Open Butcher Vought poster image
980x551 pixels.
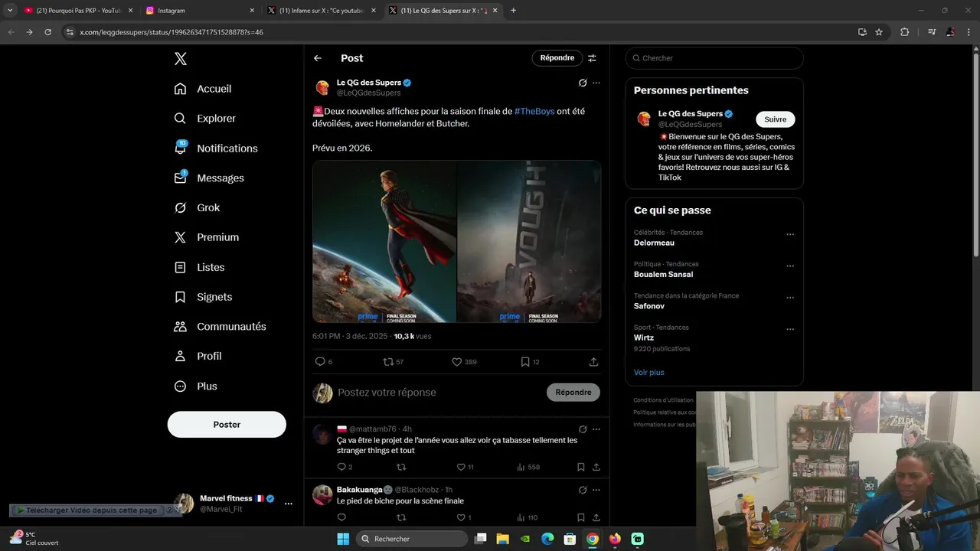[x=529, y=241]
